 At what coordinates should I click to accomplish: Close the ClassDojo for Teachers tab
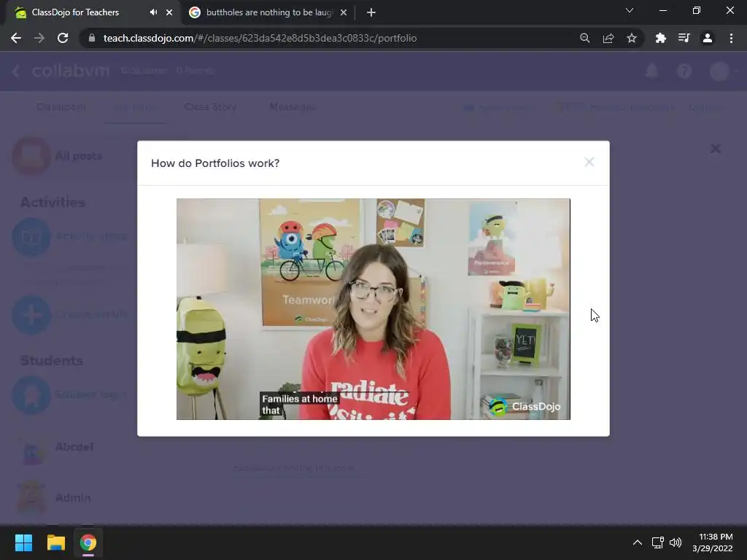coord(169,12)
